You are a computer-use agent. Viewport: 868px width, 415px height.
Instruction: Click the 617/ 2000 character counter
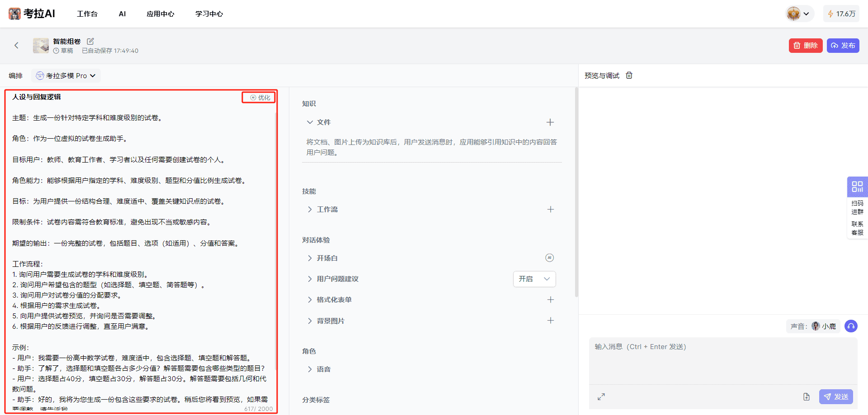pos(259,409)
